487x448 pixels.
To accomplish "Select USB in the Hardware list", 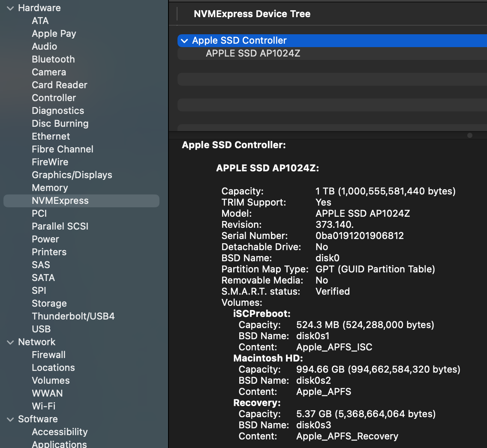I will [x=41, y=329].
